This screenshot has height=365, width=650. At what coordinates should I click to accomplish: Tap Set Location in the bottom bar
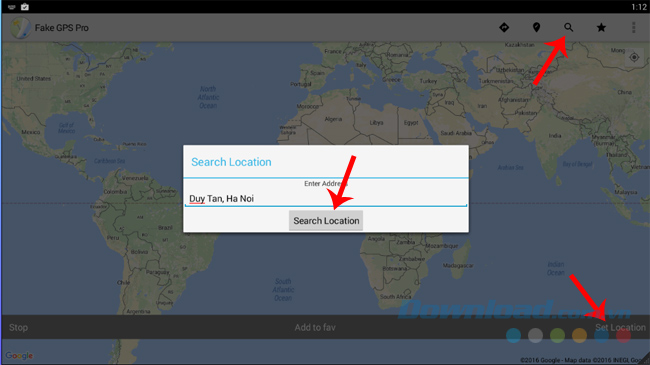(x=620, y=327)
